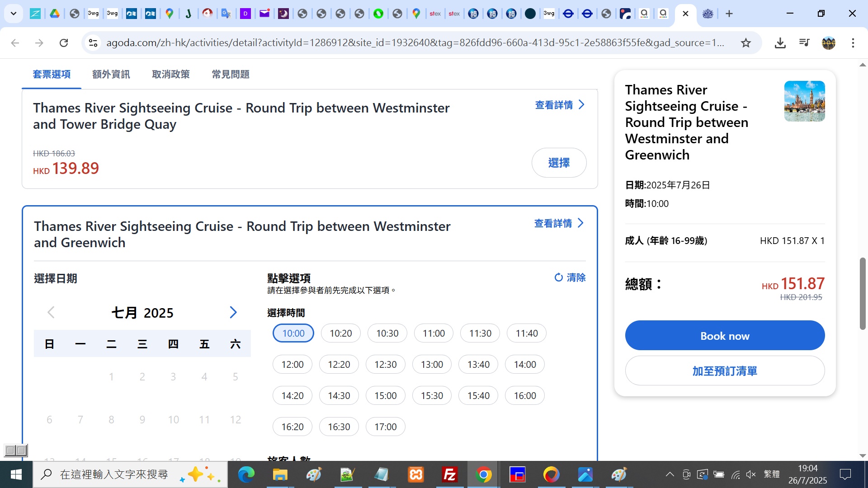Click the 清除 reset icon link
The width and height of the screenshot is (868, 488).
point(570,277)
